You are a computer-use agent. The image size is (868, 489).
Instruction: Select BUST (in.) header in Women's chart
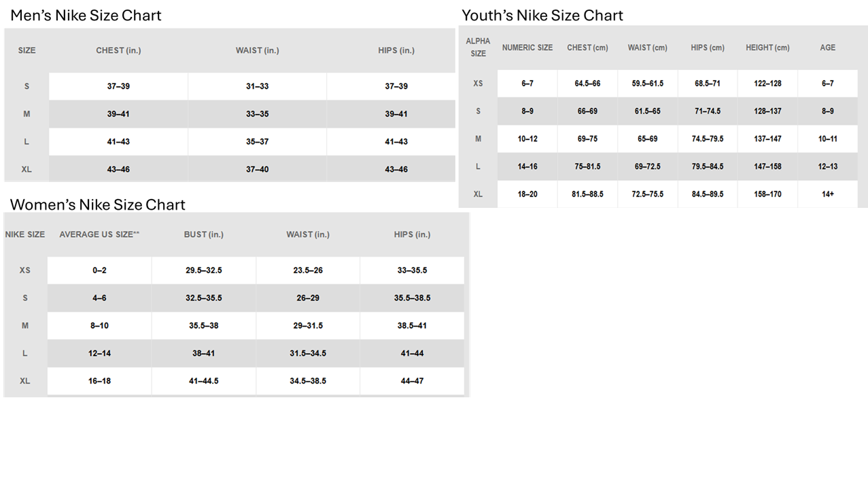203,234
